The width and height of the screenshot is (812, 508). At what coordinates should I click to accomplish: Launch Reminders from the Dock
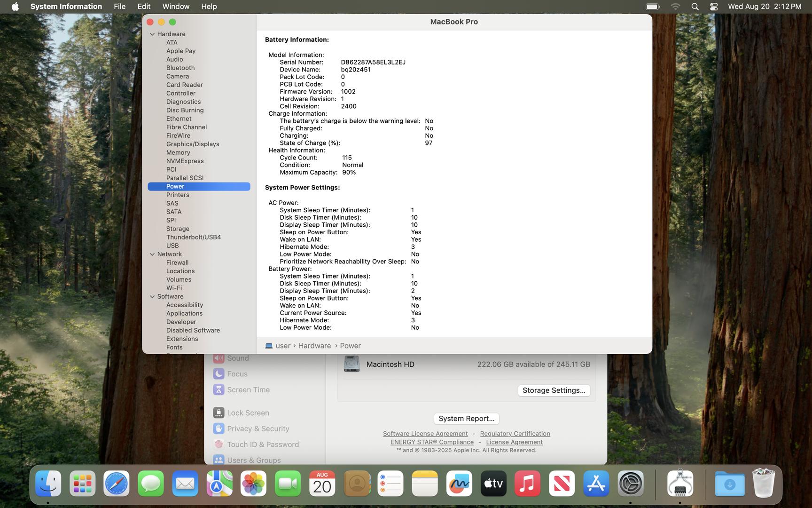(x=390, y=484)
